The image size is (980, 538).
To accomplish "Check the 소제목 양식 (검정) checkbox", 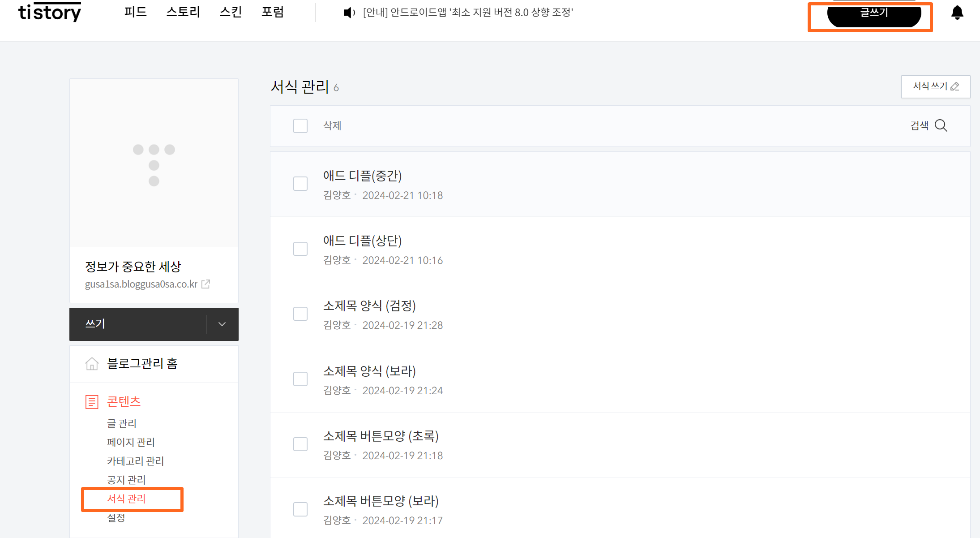I will tap(300, 314).
